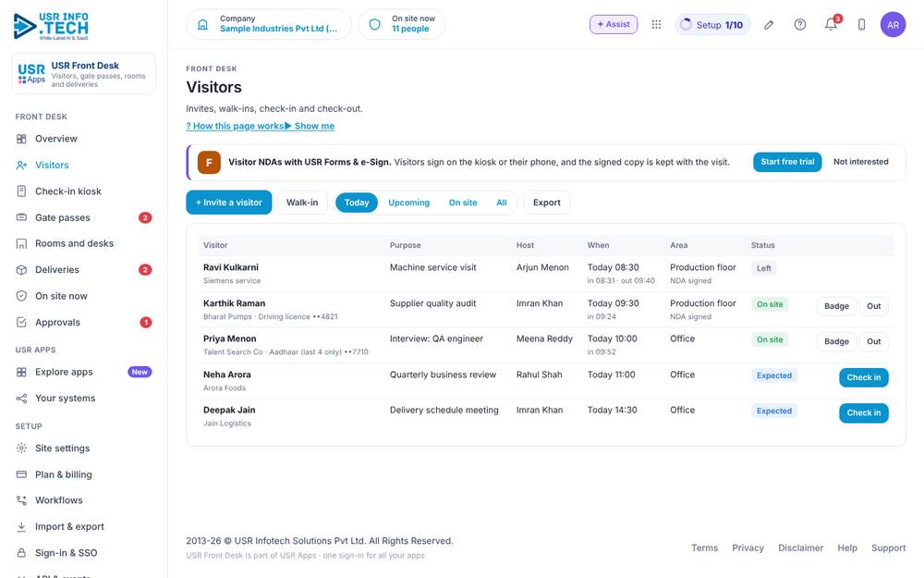
Task: Open Plan & billing in sidebar
Action: click(x=84, y=474)
